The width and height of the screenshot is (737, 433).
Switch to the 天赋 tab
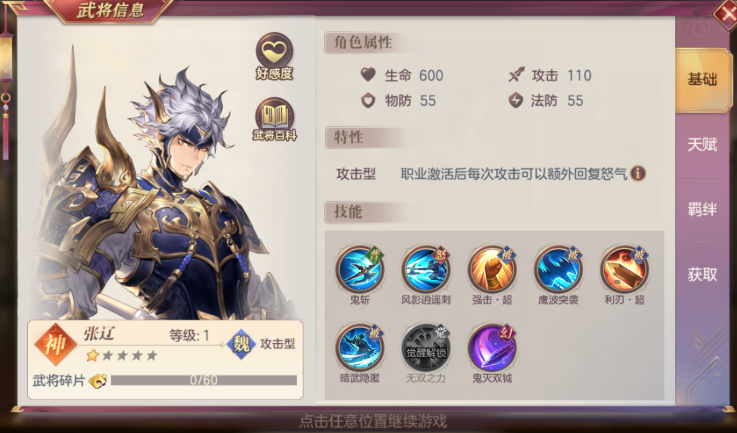point(702,145)
